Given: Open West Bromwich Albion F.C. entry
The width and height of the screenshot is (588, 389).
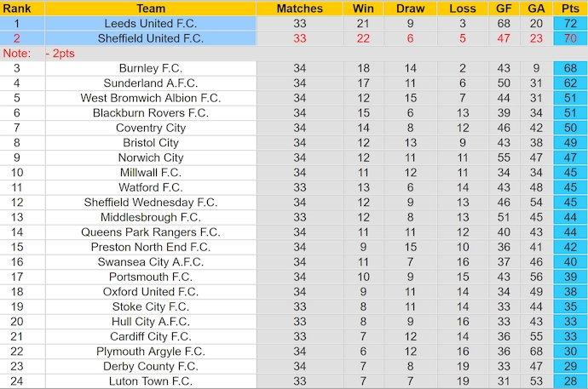Looking at the screenshot, I should [x=151, y=98].
